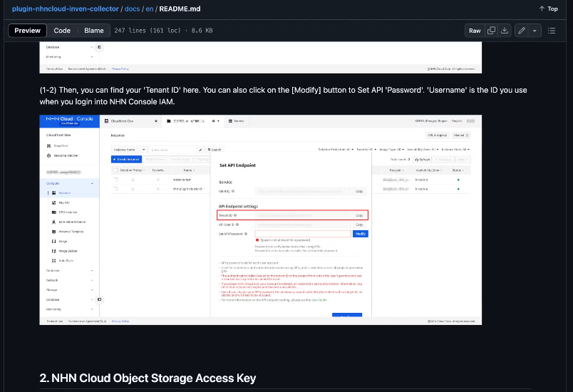The height and width of the screenshot is (392, 573).
Task: Copy the raw file contents
Action: click(492, 31)
